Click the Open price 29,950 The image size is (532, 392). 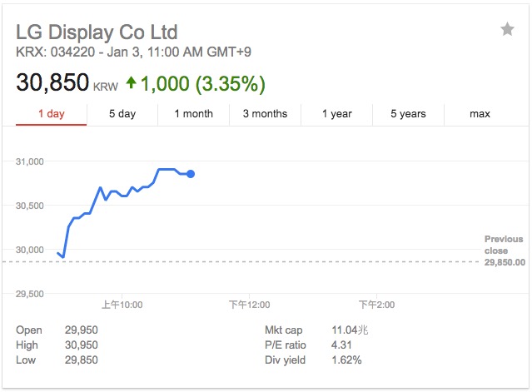pyautogui.click(x=82, y=330)
